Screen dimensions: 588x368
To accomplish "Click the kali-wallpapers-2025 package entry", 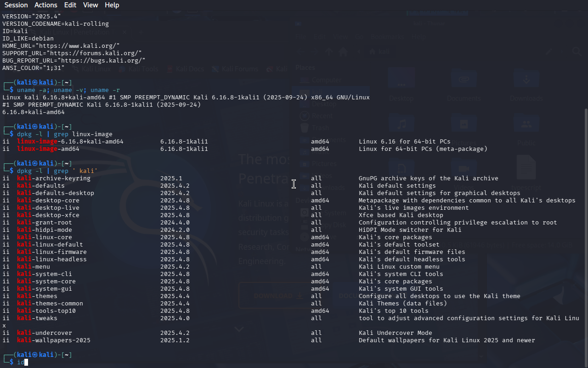I will (x=54, y=340).
